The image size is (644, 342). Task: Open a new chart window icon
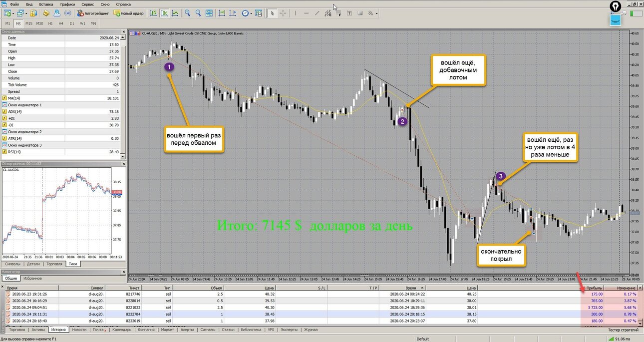coord(6,13)
